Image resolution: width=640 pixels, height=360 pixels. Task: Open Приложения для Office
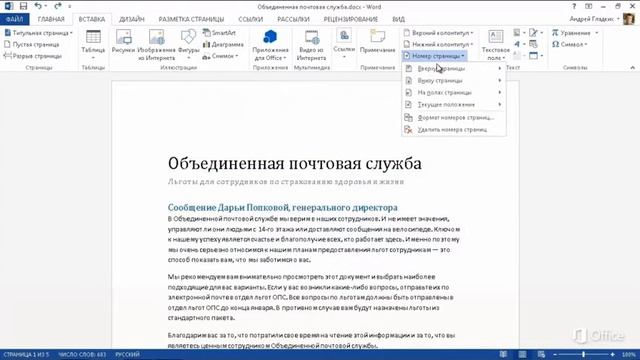tap(270, 45)
